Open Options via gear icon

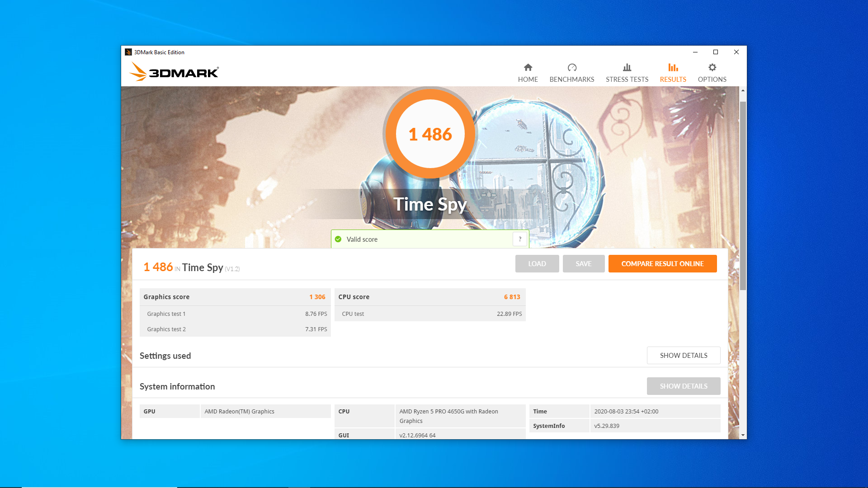click(712, 67)
